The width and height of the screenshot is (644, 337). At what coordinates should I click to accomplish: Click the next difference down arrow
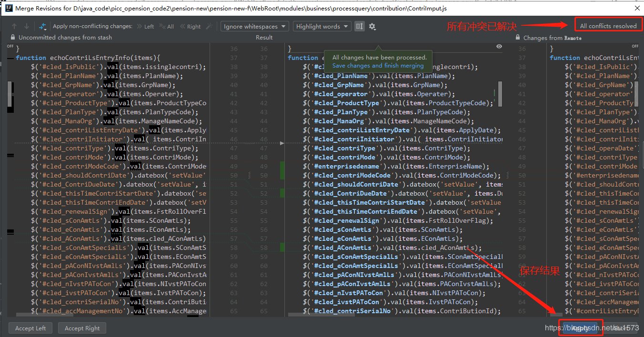tap(27, 27)
